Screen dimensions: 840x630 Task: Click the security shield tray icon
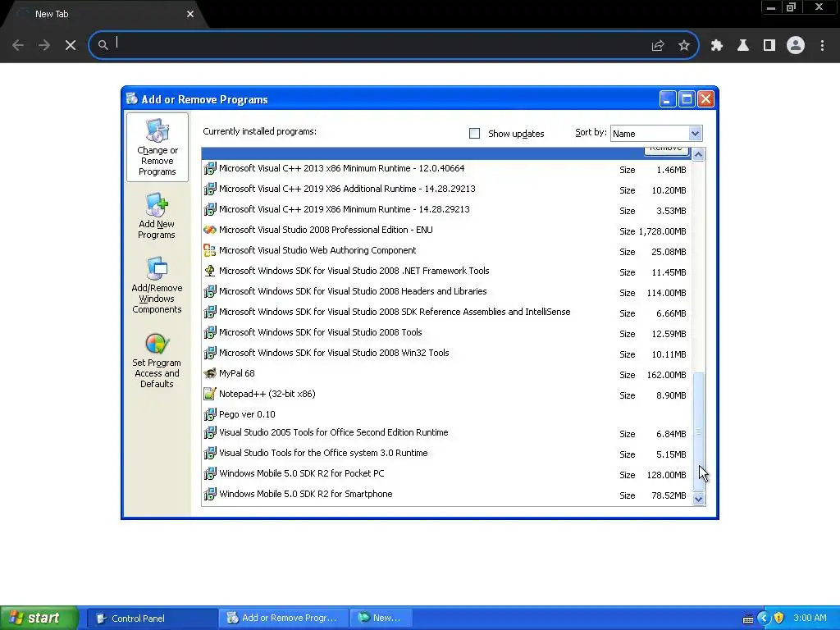pos(779,619)
